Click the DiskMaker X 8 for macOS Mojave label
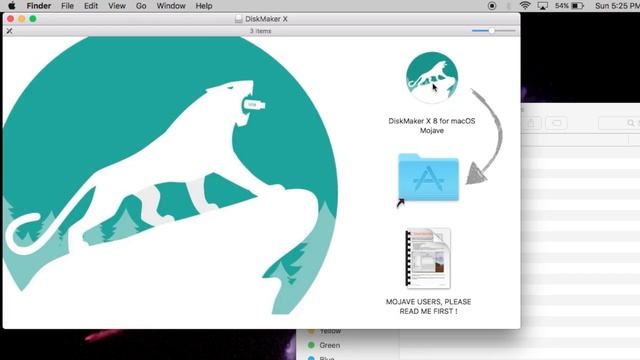The height and width of the screenshot is (360, 640). tap(432, 126)
